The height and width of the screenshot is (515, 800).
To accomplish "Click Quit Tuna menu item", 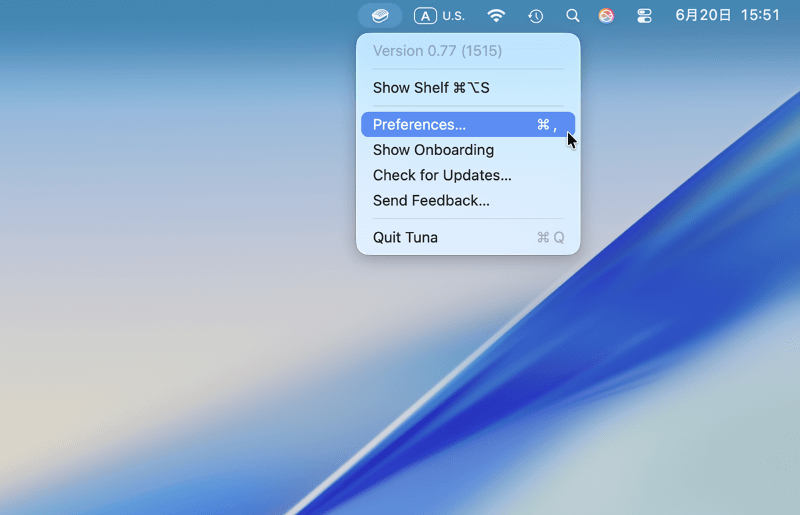I will point(468,237).
